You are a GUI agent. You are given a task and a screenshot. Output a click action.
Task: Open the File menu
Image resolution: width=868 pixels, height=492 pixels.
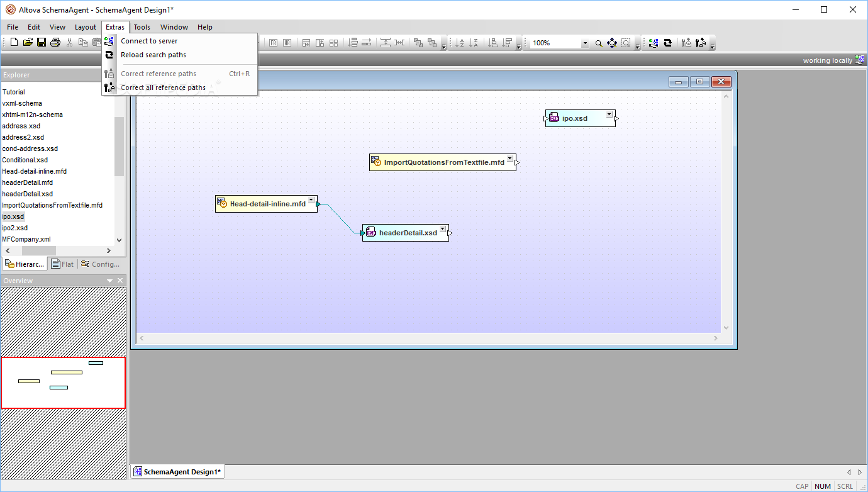(13, 27)
